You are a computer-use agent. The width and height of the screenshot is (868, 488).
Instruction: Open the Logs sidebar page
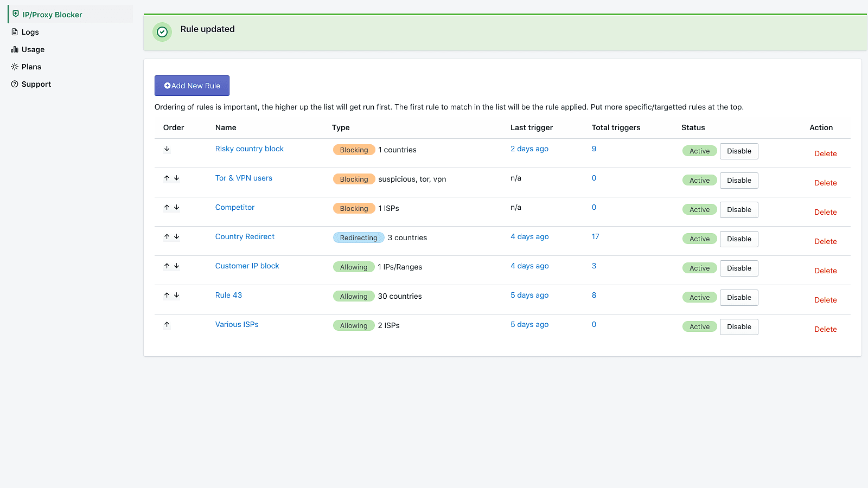click(30, 32)
